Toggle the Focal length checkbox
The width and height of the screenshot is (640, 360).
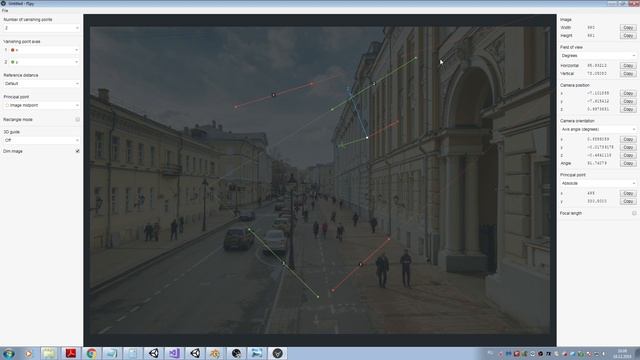(x=634, y=213)
